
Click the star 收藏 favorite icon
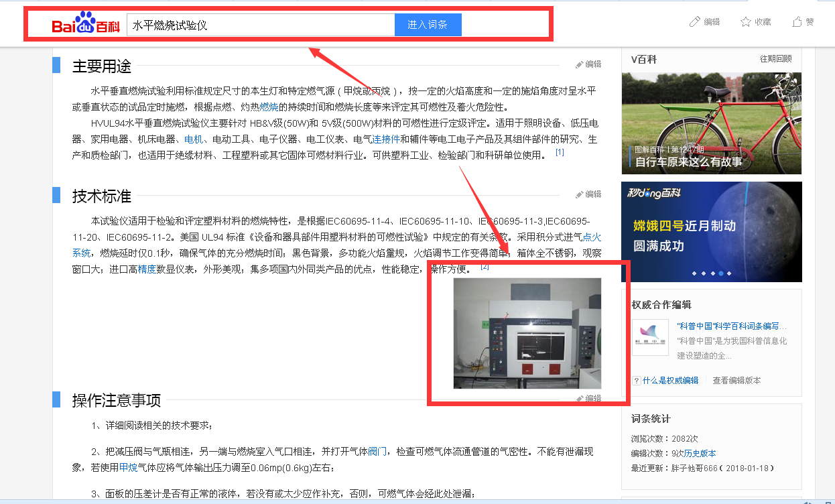pos(746,22)
